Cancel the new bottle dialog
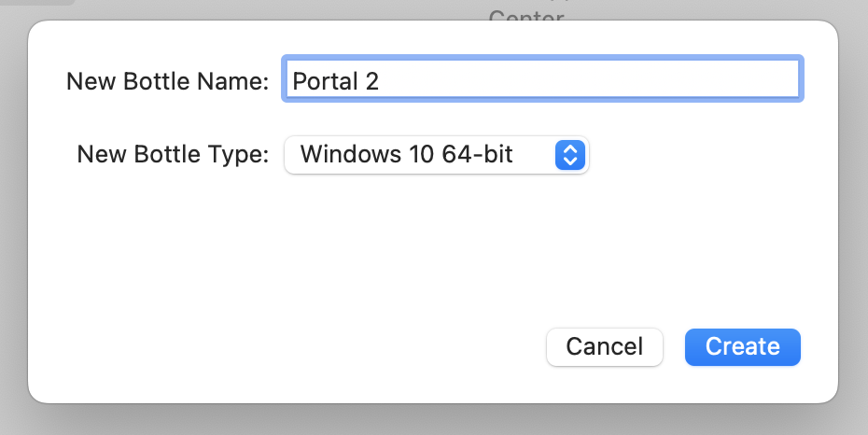 [605, 347]
